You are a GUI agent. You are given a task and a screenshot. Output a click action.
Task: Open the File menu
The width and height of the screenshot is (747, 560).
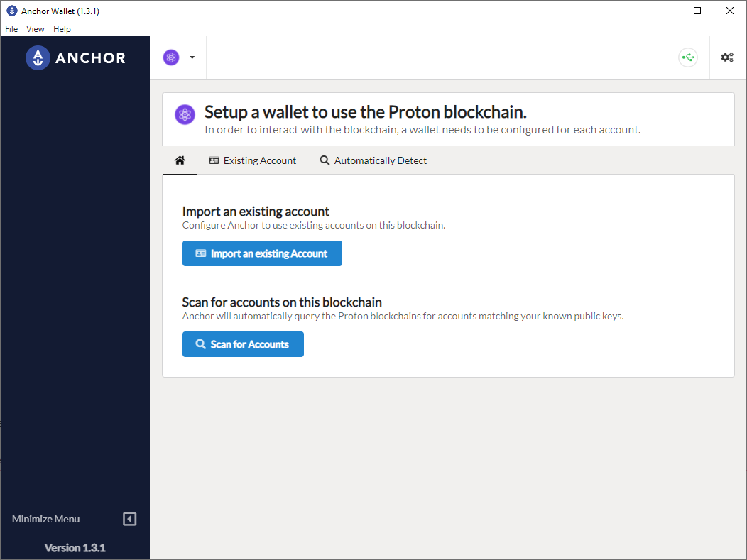(11, 29)
